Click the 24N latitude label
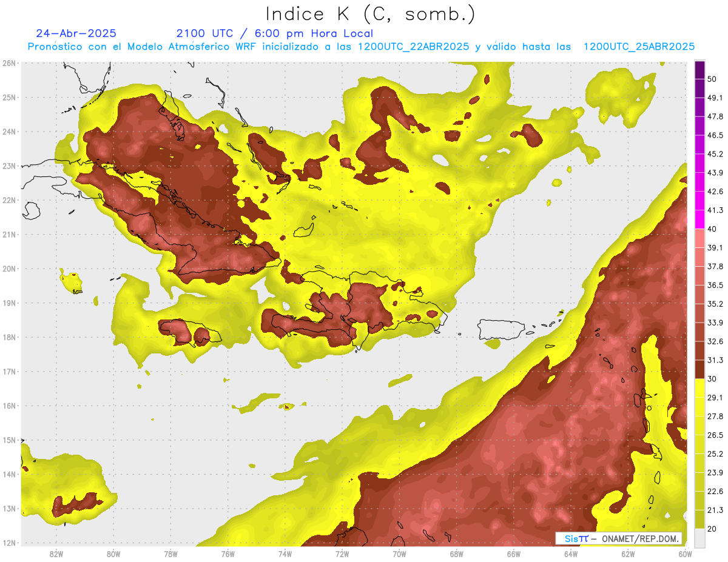The width and height of the screenshot is (728, 562). tap(10, 132)
